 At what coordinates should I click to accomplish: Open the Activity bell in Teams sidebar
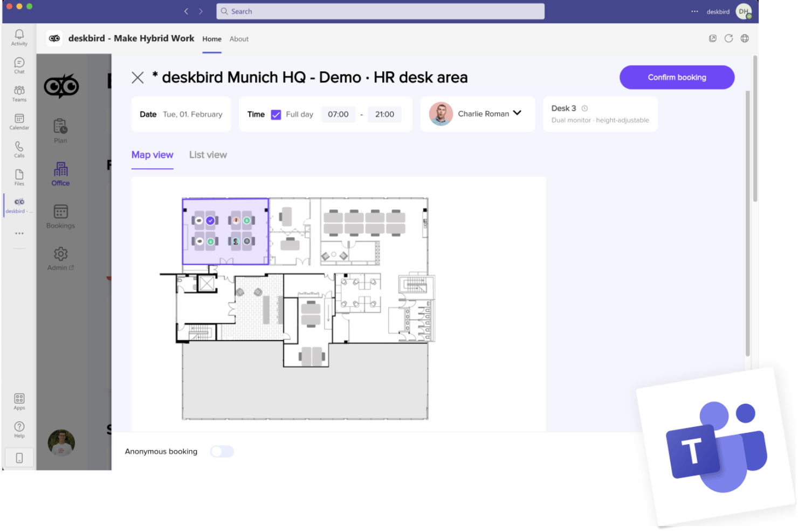[19, 37]
